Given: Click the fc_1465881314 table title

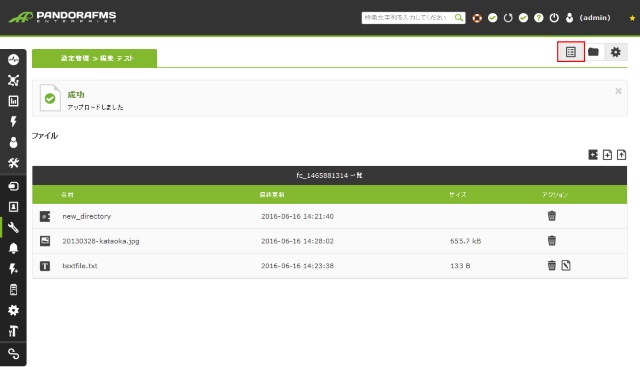Looking at the screenshot, I should pyautogui.click(x=329, y=176).
